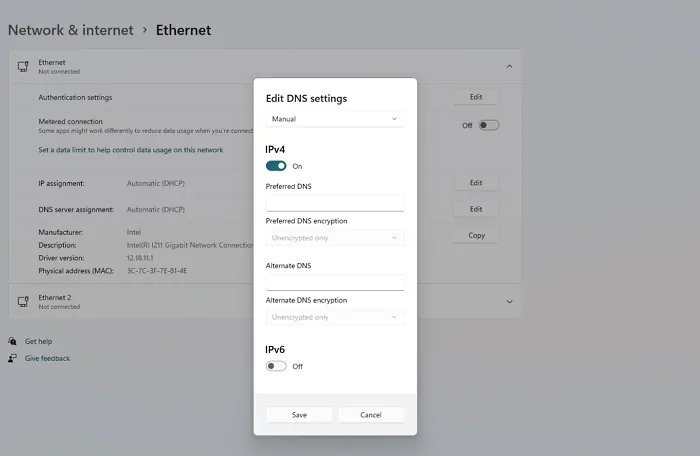Open the data limit settings link
Viewport: 700px width, 456px height.
[130, 150]
